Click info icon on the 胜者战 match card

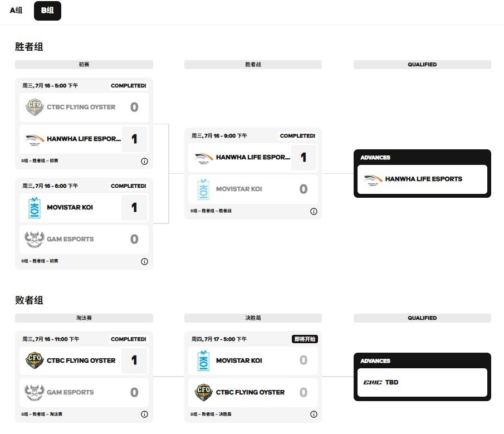pos(314,211)
